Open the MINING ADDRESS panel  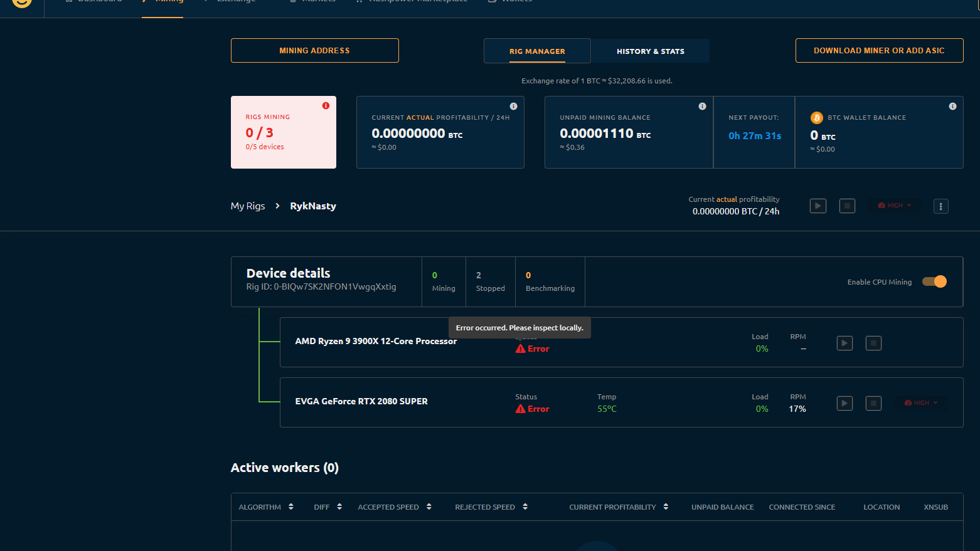pyautogui.click(x=314, y=50)
